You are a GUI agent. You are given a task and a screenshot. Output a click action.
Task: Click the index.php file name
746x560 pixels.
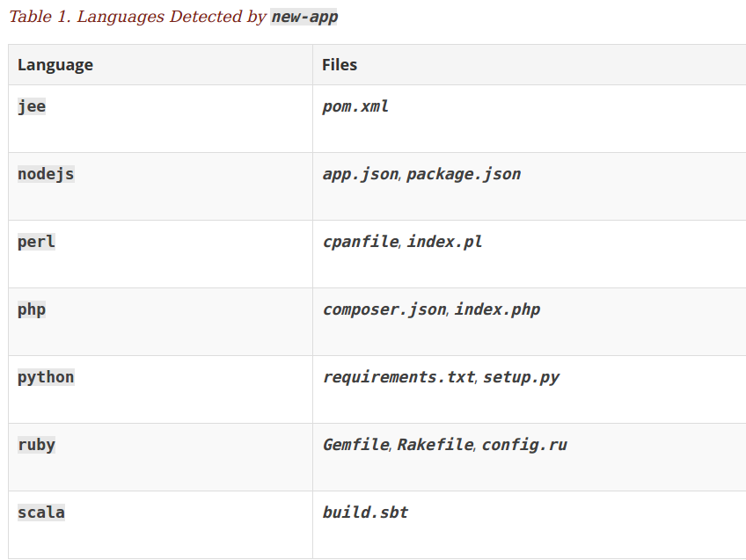pos(497,309)
